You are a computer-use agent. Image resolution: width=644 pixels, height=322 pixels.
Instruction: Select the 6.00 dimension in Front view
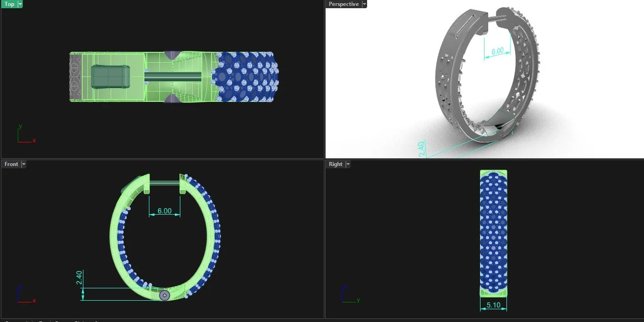point(164,211)
